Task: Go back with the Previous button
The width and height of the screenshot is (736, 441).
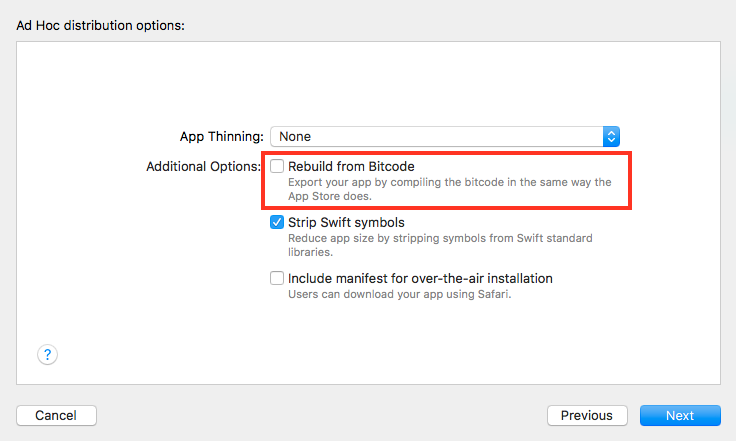Action: tap(586, 415)
